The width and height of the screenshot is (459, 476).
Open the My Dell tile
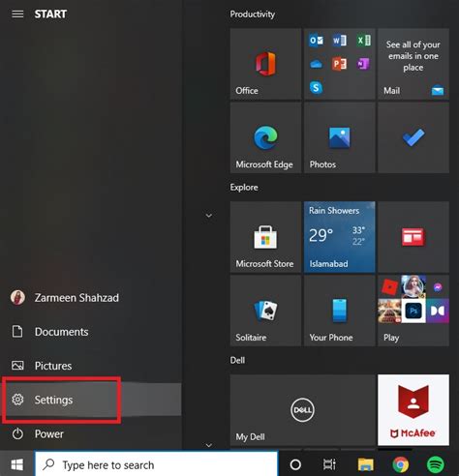pyautogui.click(x=302, y=410)
